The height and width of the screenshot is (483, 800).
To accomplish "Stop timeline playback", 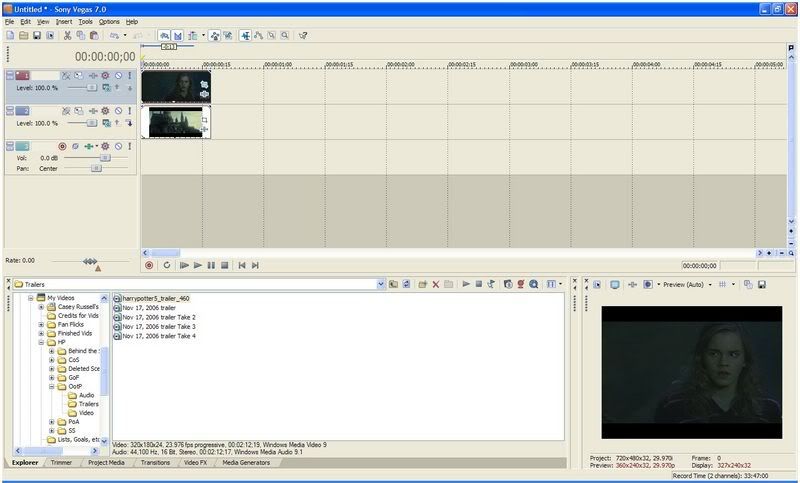I will 224,265.
